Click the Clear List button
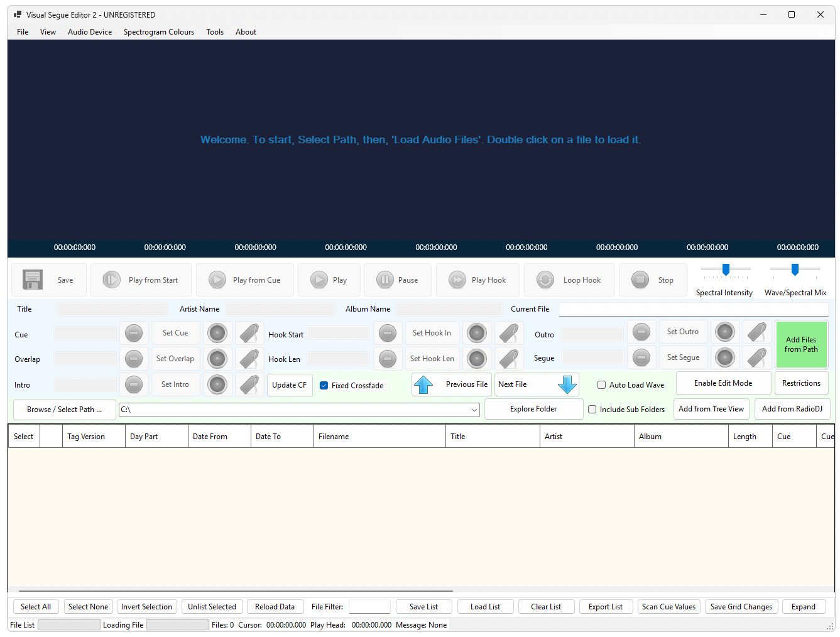Viewport: 840px width, 637px height. click(x=546, y=607)
